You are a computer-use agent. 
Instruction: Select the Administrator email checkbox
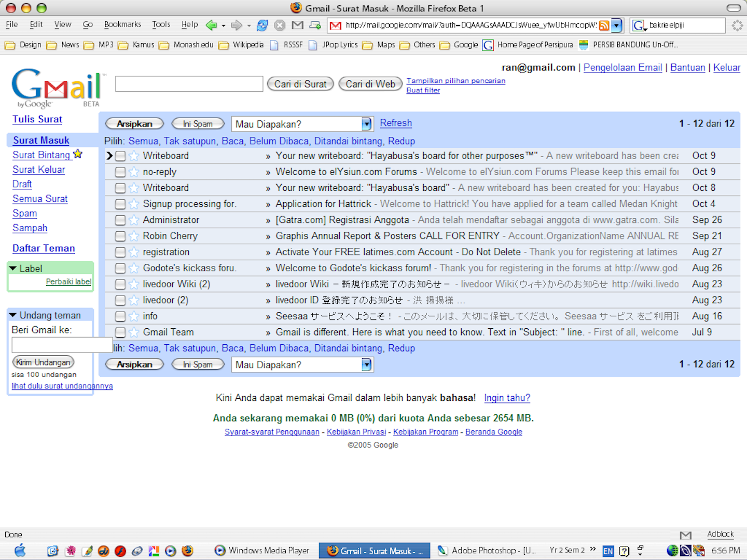tap(120, 220)
